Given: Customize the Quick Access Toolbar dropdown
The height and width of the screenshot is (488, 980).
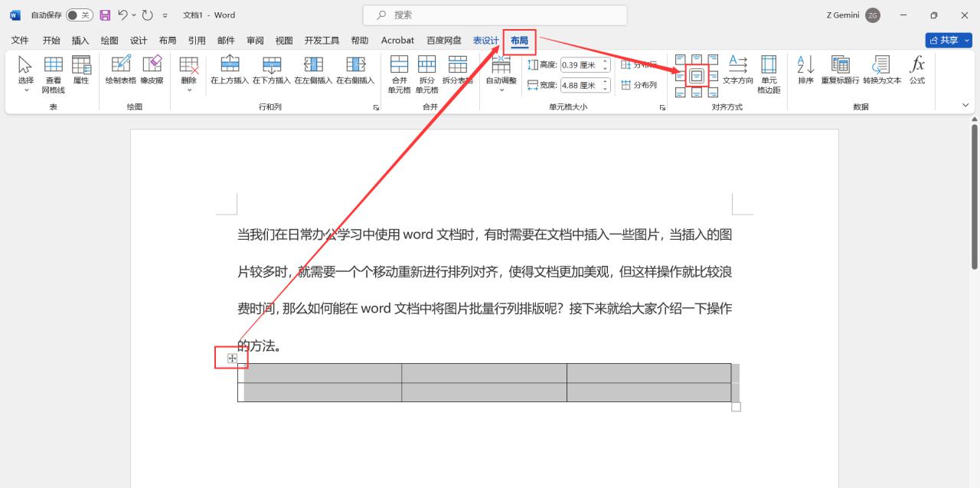Looking at the screenshot, I should tap(165, 15).
